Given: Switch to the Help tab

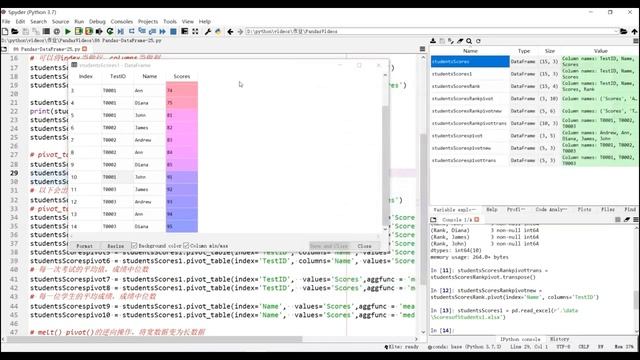Looking at the screenshot, I should click(492, 209).
